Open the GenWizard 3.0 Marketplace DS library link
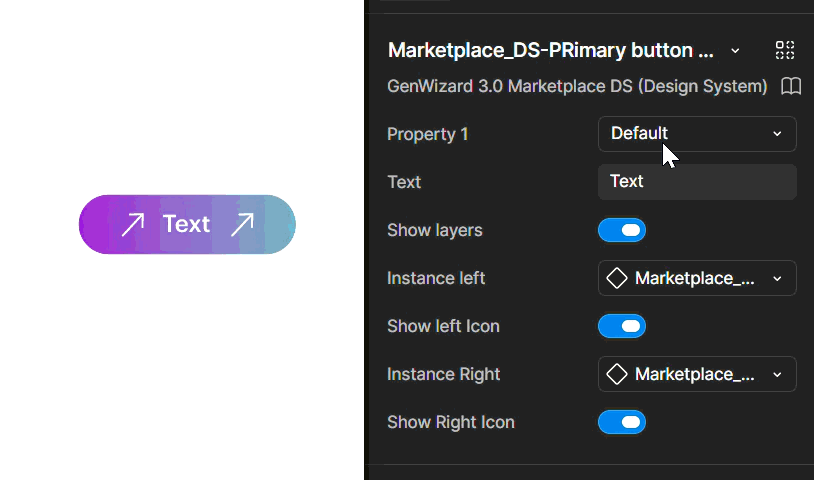 [x=577, y=86]
